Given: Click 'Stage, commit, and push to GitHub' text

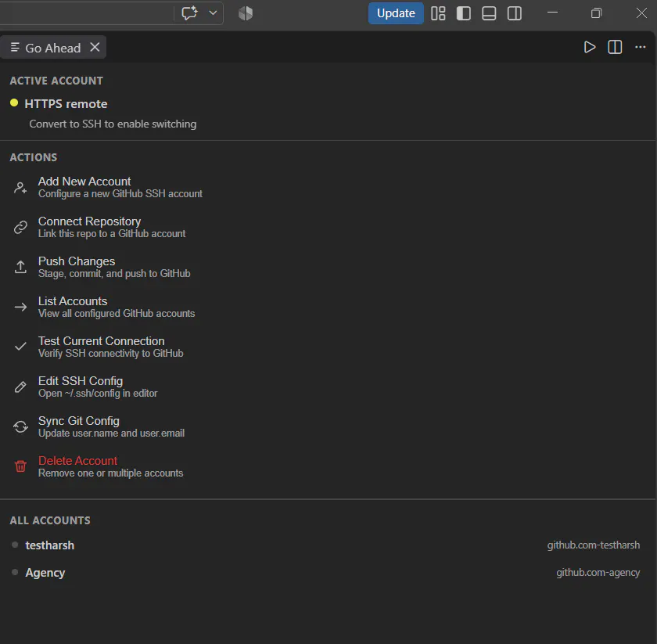Looking at the screenshot, I should pyautogui.click(x=114, y=273).
